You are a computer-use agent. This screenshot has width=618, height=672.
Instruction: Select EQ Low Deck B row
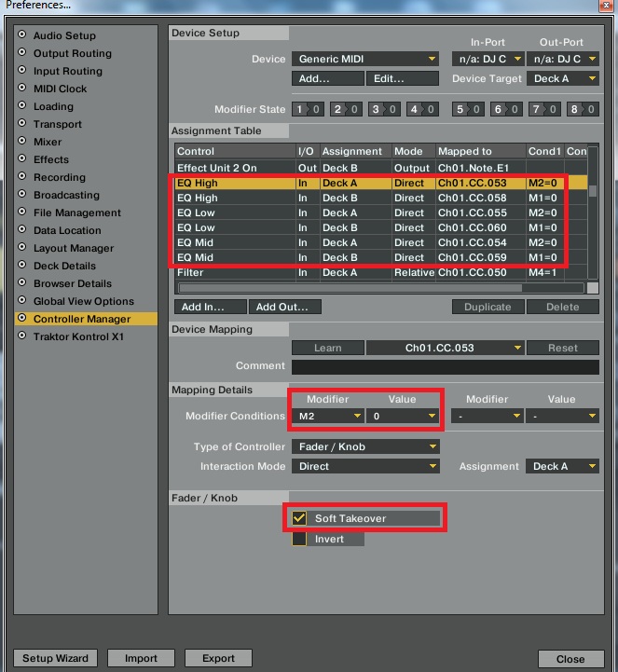tap(381, 227)
